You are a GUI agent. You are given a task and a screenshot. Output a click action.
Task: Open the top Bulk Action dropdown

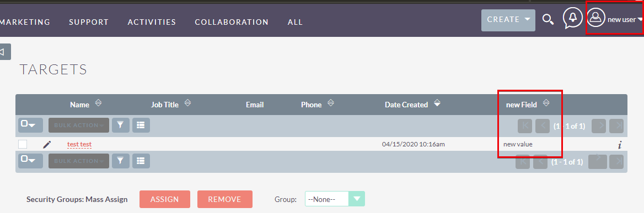[x=79, y=125]
